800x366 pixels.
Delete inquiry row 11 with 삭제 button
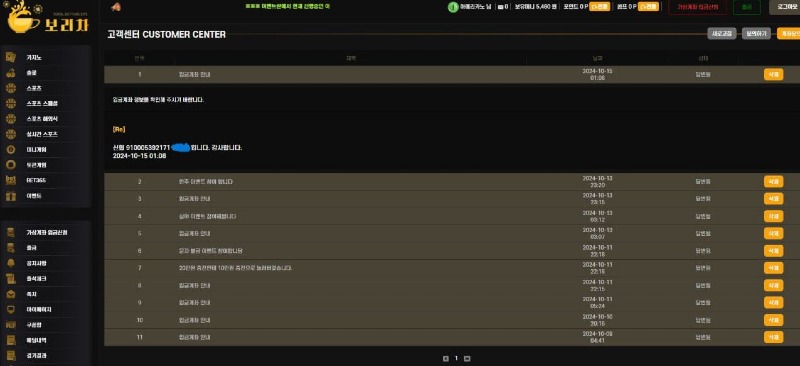[773, 337]
